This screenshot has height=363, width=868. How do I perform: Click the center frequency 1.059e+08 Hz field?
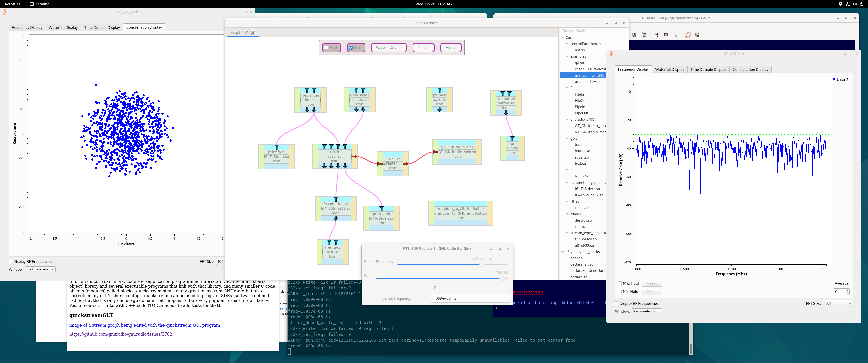coord(470,298)
